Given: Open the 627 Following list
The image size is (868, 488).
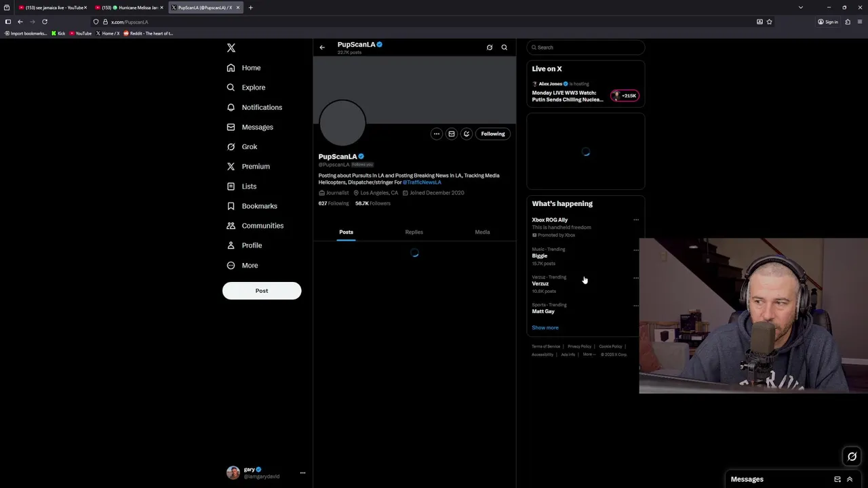Looking at the screenshot, I should click(334, 203).
